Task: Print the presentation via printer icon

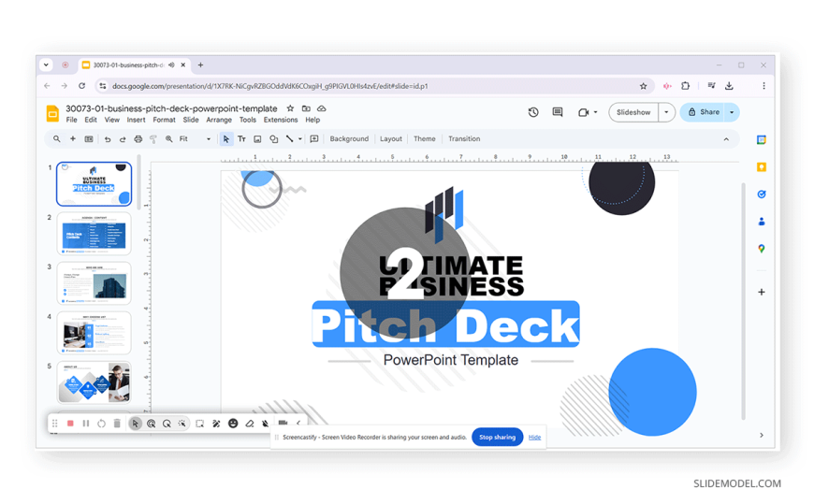Action: pos(138,139)
